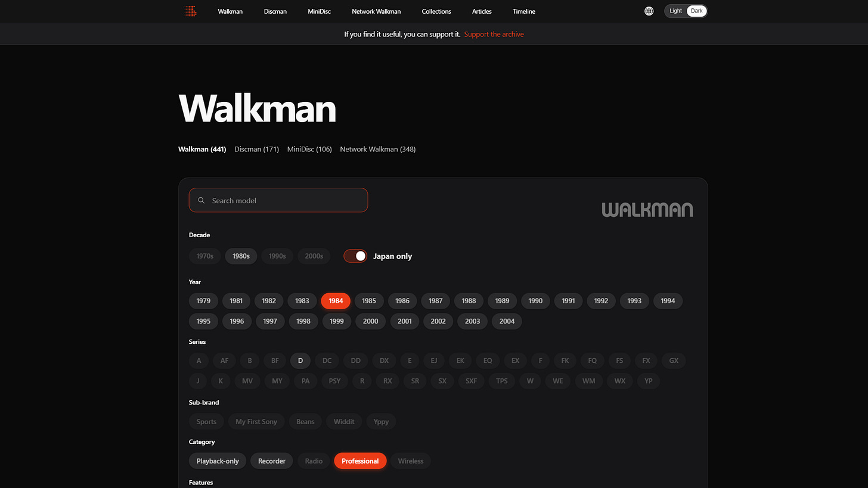Toggle the 1980s decade filter
The image size is (868, 488).
coord(241,256)
